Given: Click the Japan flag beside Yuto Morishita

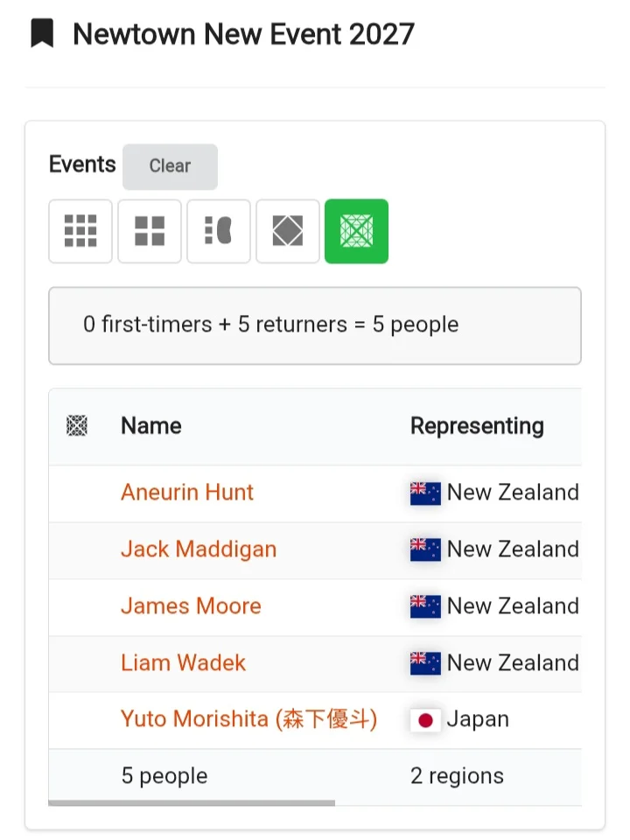Looking at the screenshot, I should pos(425,720).
